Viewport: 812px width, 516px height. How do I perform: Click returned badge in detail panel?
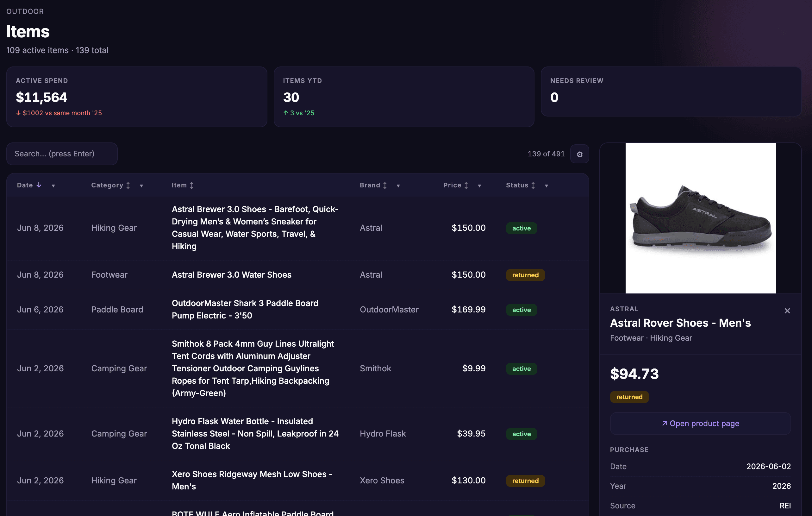pyautogui.click(x=629, y=397)
